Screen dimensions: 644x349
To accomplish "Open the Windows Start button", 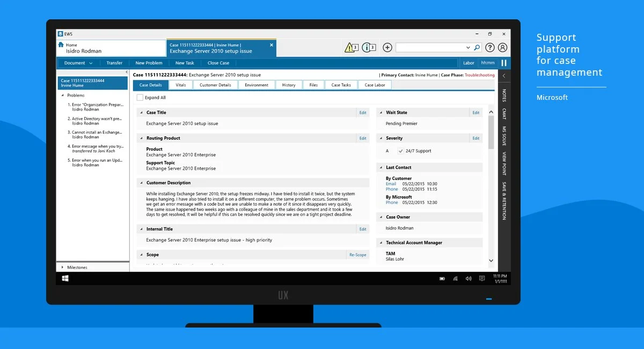I will (65, 278).
